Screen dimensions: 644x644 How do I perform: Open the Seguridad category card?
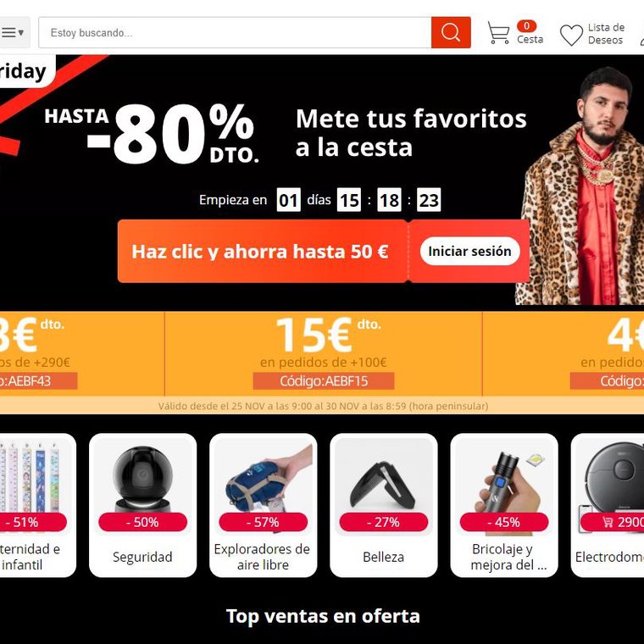tap(142, 505)
